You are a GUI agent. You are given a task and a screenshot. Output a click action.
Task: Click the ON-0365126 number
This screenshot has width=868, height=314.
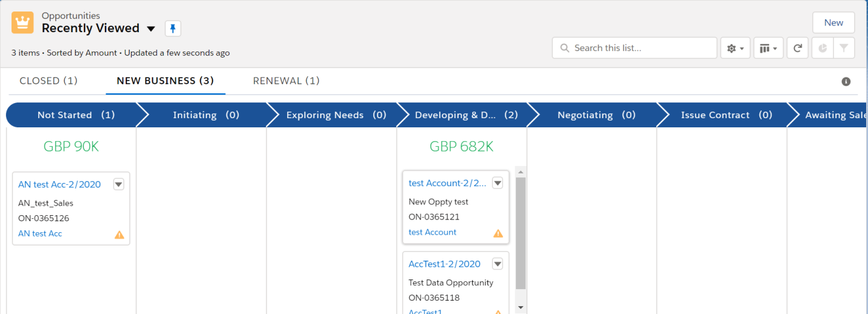click(44, 218)
